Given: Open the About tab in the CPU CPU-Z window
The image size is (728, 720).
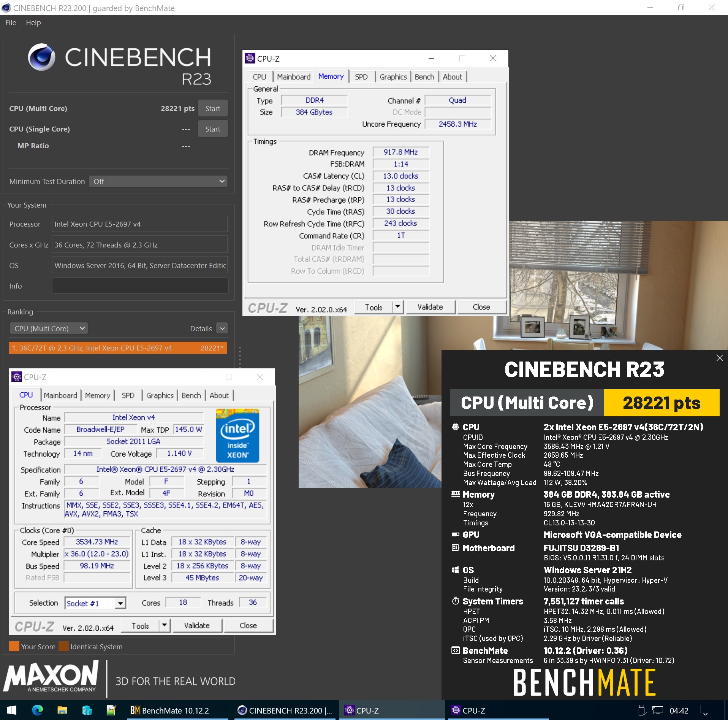Looking at the screenshot, I should 219,395.
